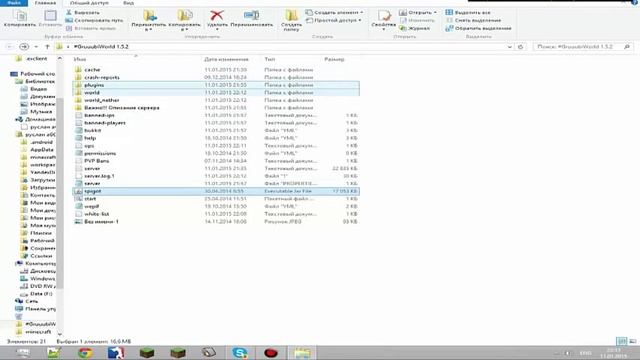Open the recent locations dropdown arrow
Viewport: 640px width, 360px height.
pos(36,47)
